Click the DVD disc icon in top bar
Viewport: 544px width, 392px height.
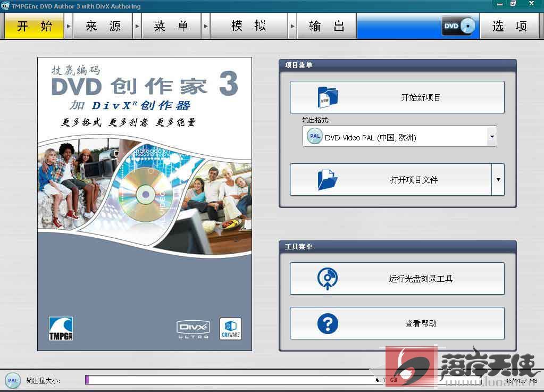tap(458, 26)
